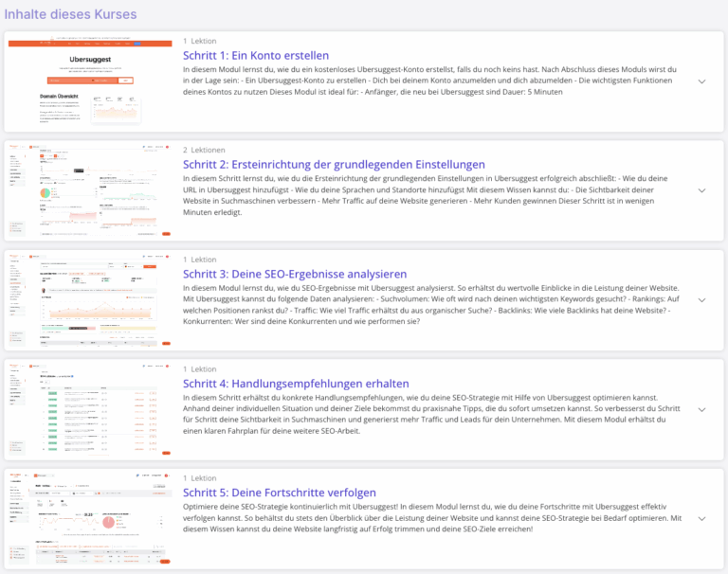This screenshot has height=574, width=728.
Task: Click the dashboard thumbnail for Schritt 2
Action: coord(90,190)
